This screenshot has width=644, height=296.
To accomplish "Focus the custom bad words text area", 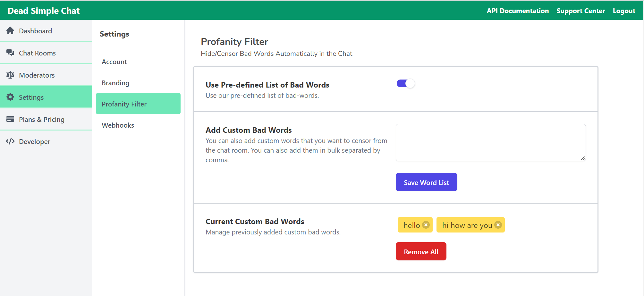I will pos(491,143).
